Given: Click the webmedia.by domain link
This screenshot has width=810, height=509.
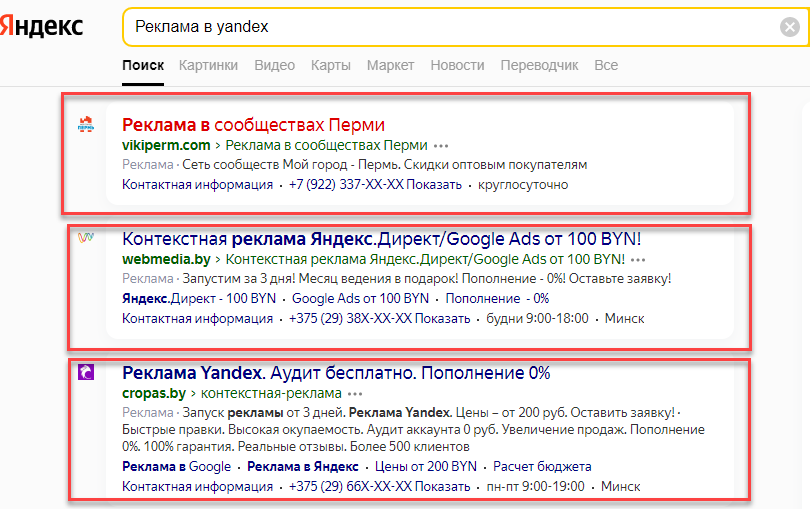Looking at the screenshot, I should point(166,259).
